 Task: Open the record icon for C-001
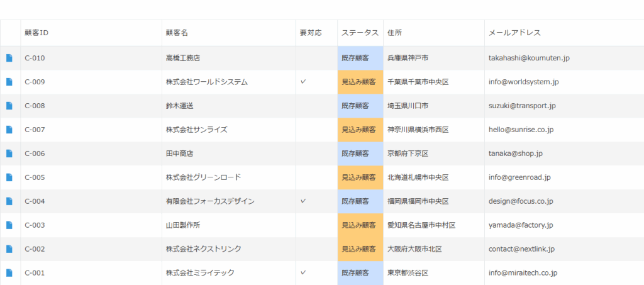click(x=9, y=273)
